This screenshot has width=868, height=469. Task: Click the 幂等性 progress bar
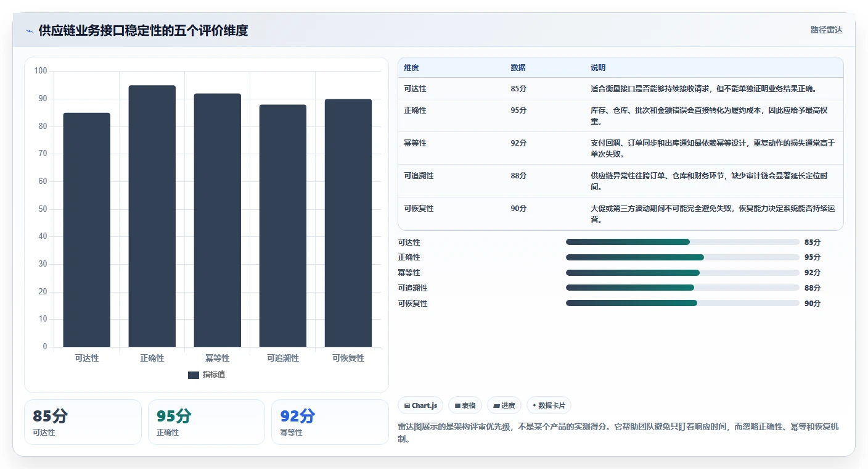coord(682,273)
